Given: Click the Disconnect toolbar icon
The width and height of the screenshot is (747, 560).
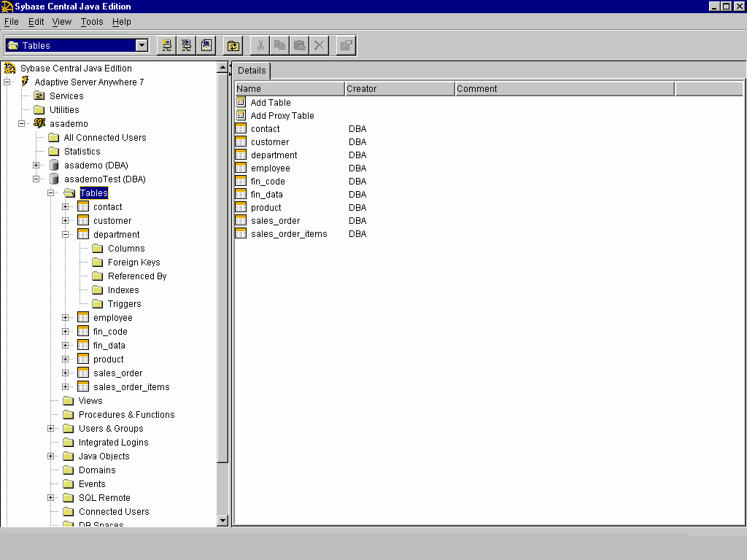Looking at the screenshot, I should point(187,45).
